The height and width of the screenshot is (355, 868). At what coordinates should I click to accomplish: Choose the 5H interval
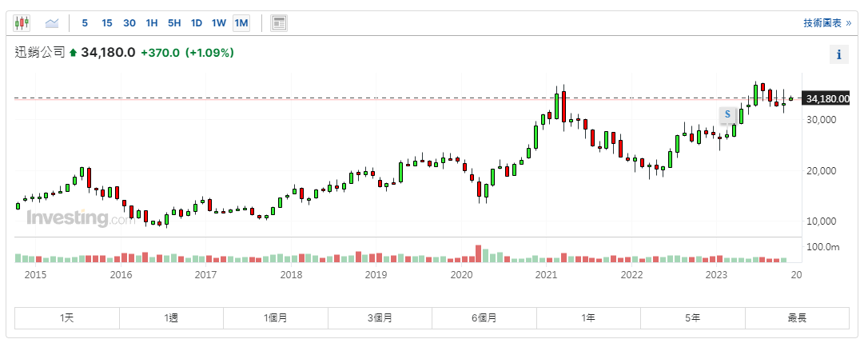click(174, 23)
